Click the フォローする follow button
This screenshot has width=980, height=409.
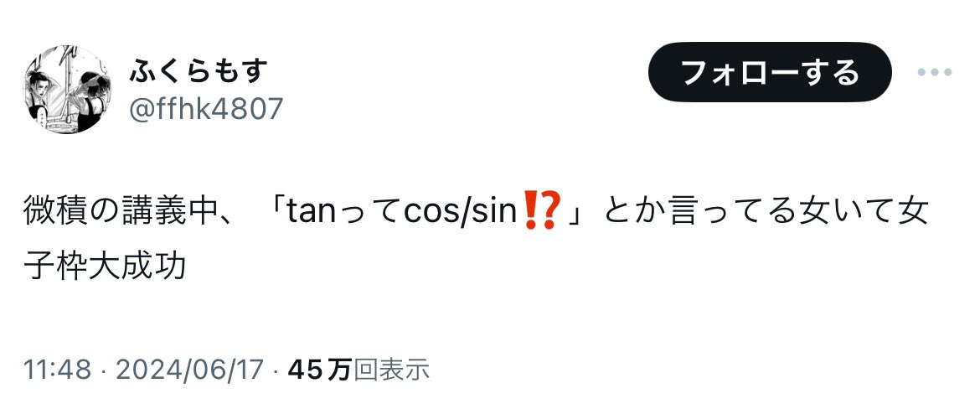click(x=770, y=73)
